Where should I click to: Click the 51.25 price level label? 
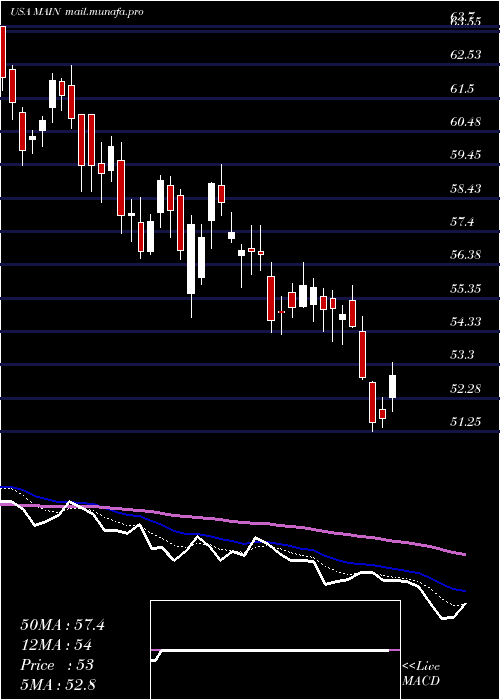(465, 421)
